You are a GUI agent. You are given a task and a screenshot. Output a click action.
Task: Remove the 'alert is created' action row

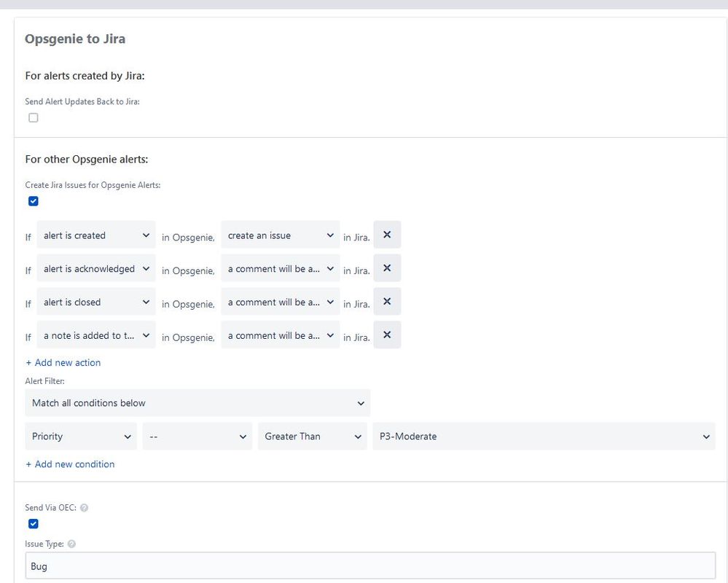pyautogui.click(x=387, y=235)
